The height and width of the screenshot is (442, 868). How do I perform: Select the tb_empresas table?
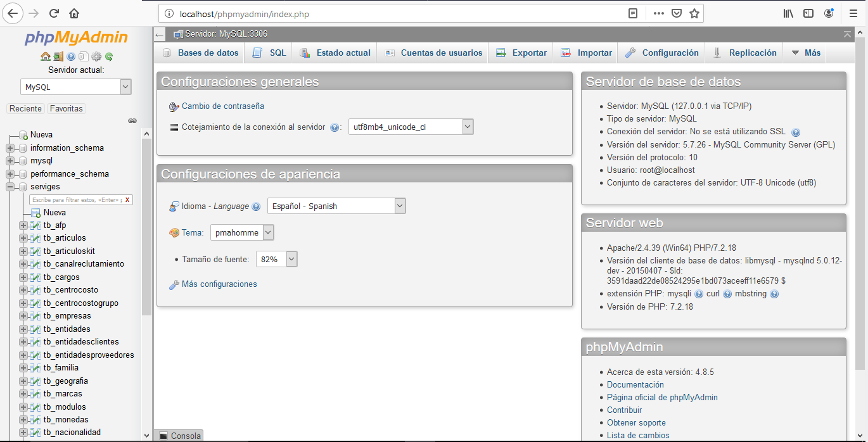click(67, 316)
